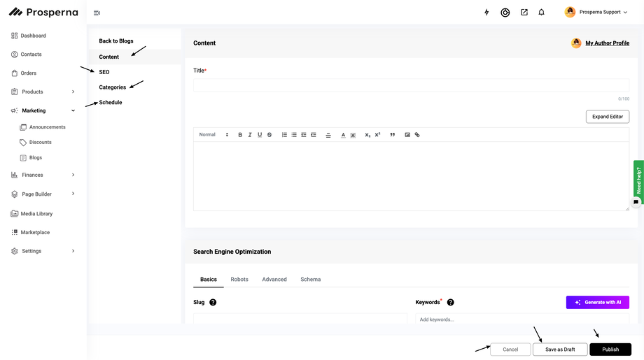Publish the blog post
Image resolution: width=644 pixels, height=360 pixels.
tap(610, 350)
